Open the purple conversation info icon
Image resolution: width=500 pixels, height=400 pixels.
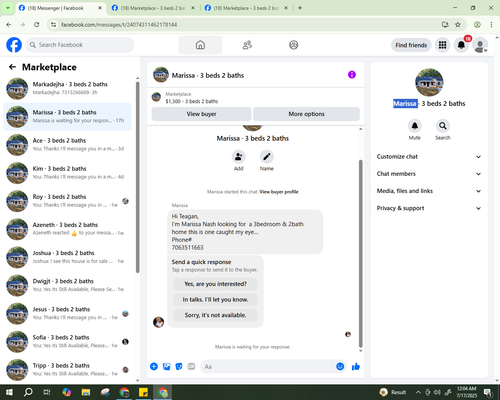(x=352, y=75)
